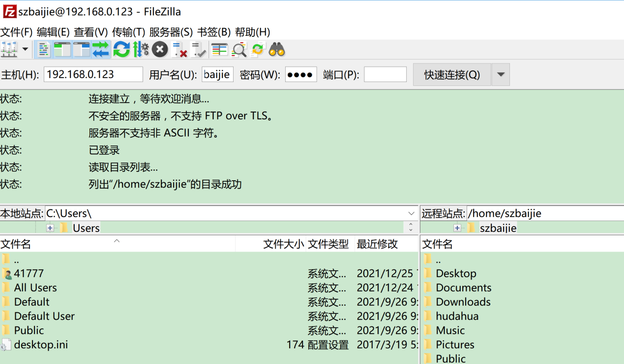
Task: Sort local list by 文件类型 column
Action: [330, 244]
